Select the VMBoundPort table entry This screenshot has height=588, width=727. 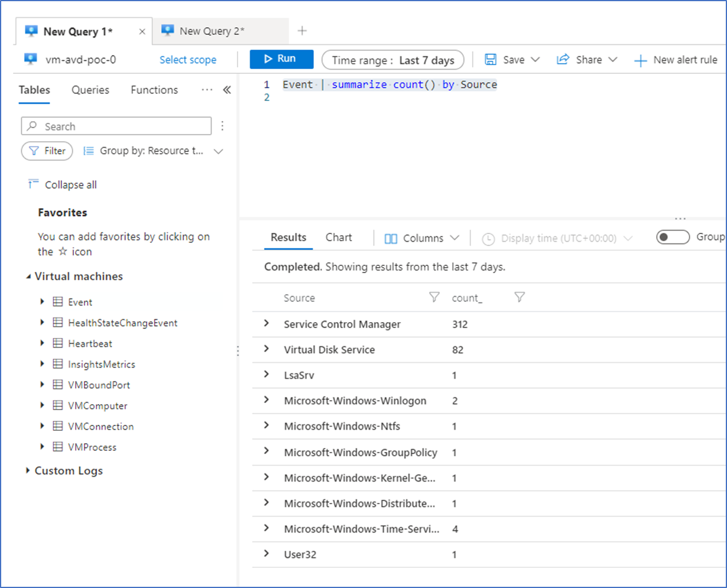pos(99,385)
